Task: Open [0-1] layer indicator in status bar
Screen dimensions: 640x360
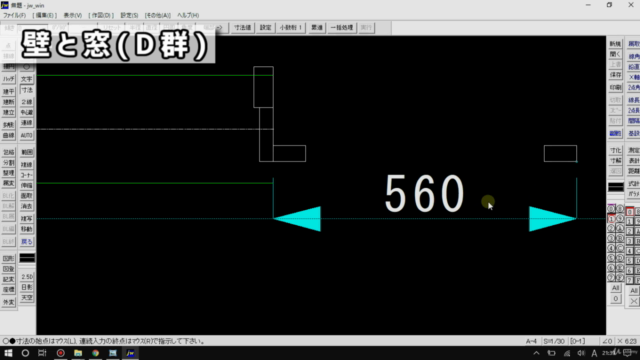Action: click(x=577, y=341)
